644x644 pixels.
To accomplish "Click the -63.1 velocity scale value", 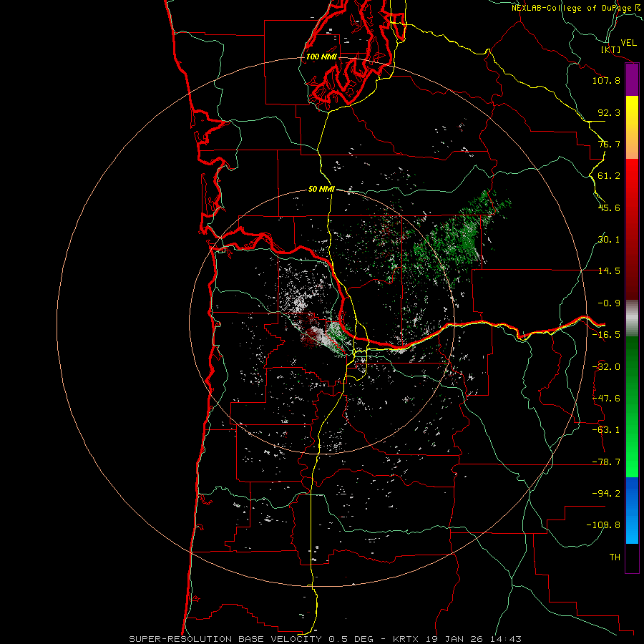I will [x=606, y=430].
